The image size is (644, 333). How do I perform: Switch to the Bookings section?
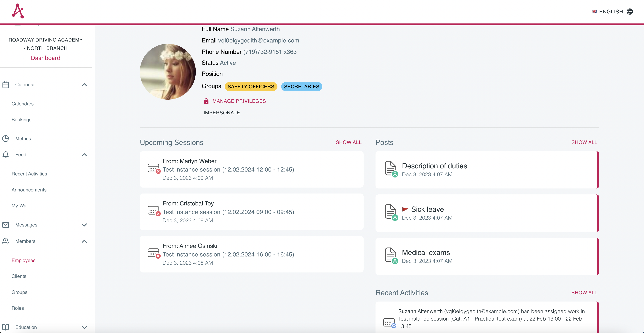pos(21,119)
